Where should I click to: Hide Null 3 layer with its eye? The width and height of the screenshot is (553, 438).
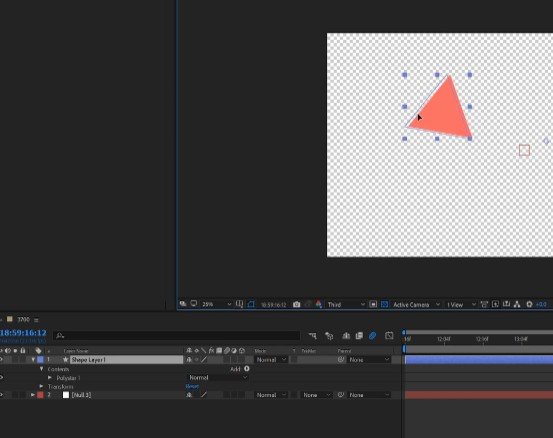(x=1, y=395)
